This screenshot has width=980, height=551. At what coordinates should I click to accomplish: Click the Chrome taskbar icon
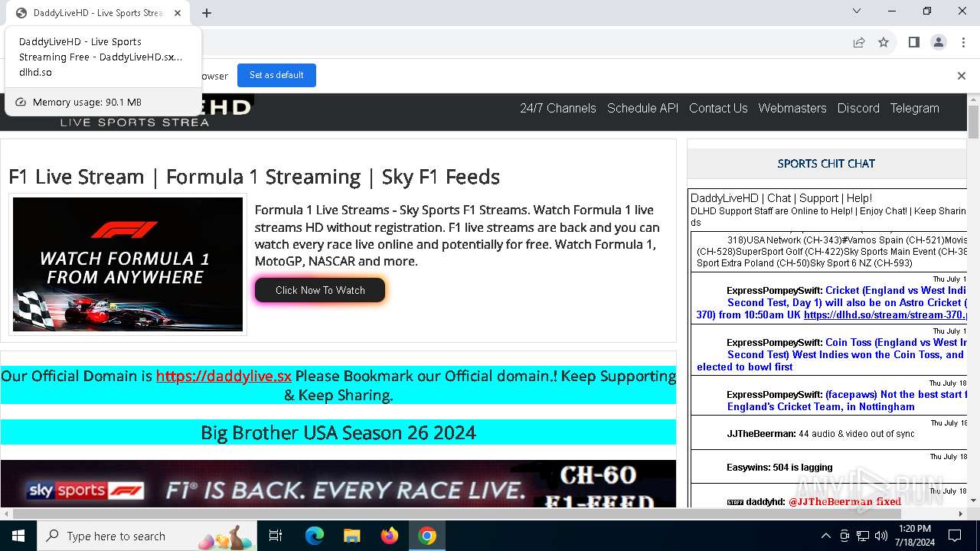(x=427, y=536)
